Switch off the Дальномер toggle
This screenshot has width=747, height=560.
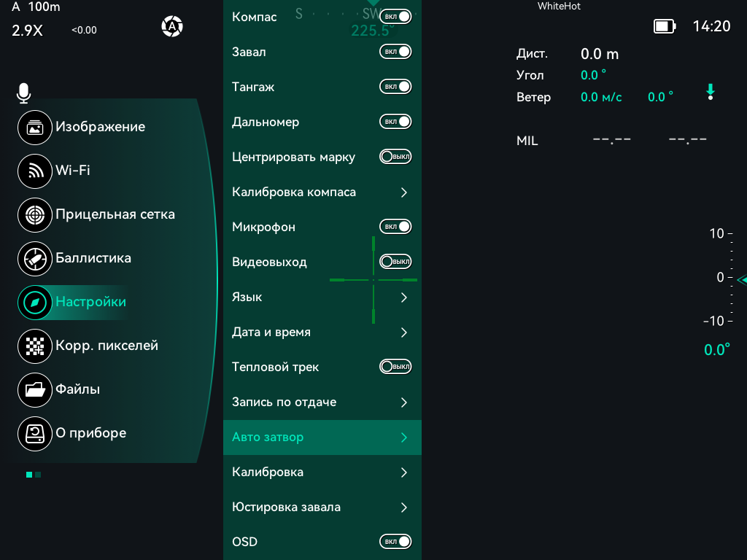point(395,122)
